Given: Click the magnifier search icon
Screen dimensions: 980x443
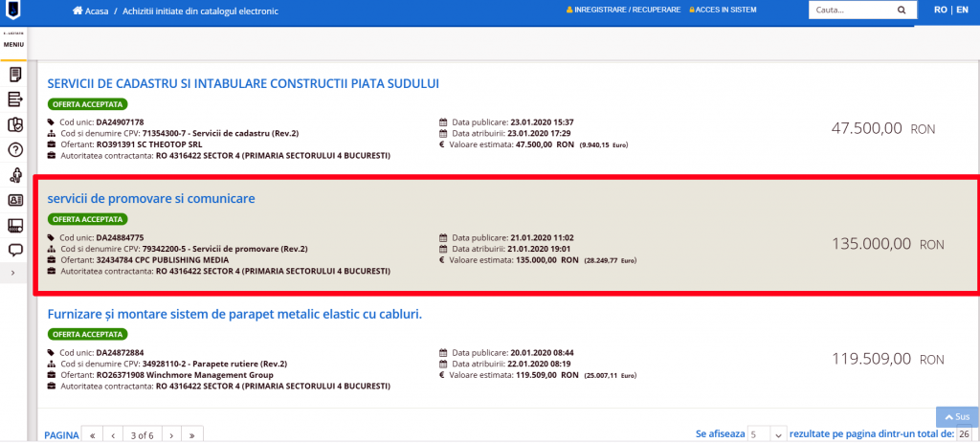Looking at the screenshot, I should click(902, 10).
